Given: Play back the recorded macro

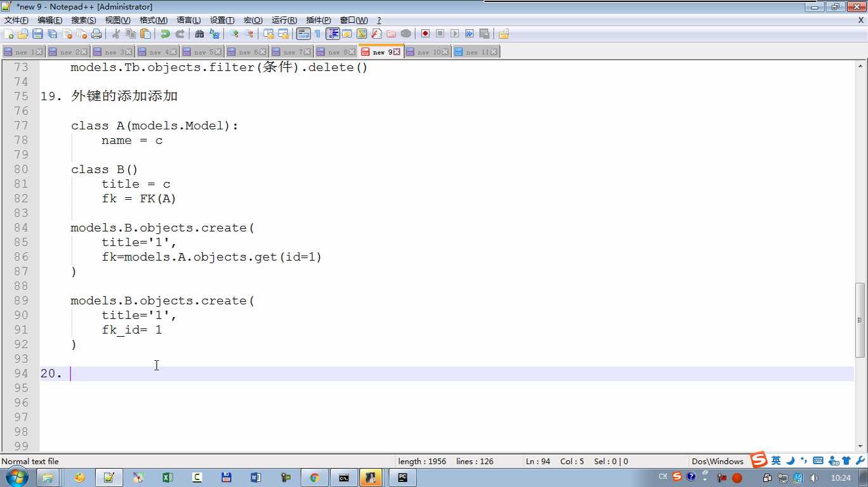Looking at the screenshot, I should (454, 34).
